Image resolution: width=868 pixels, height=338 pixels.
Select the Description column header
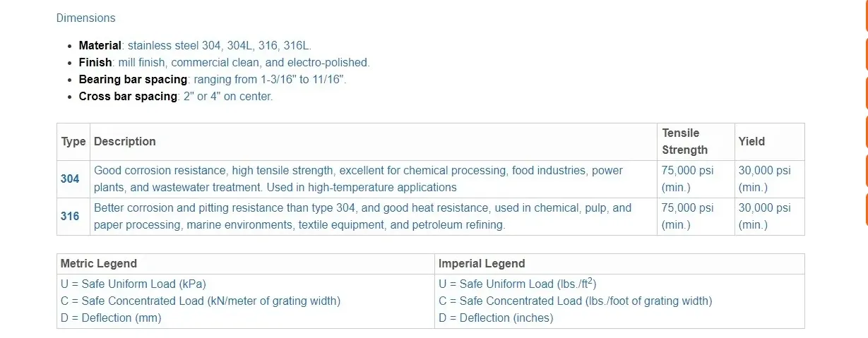[125, 142]
